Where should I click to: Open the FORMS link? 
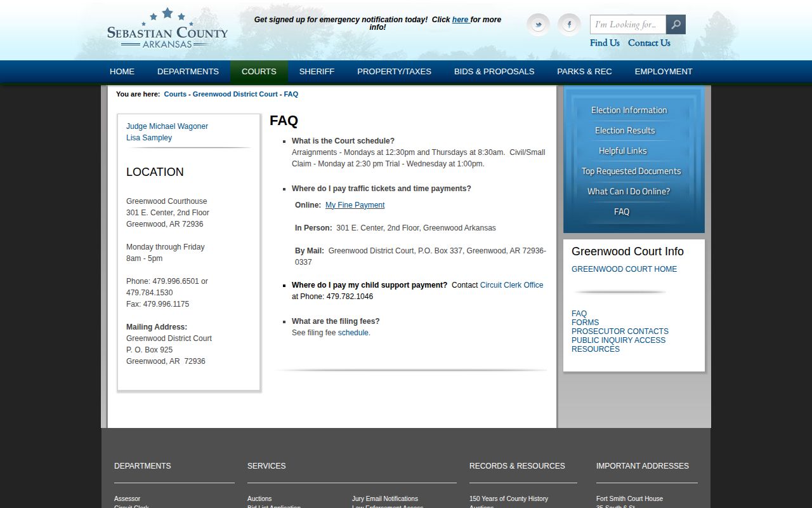(585, 323)
